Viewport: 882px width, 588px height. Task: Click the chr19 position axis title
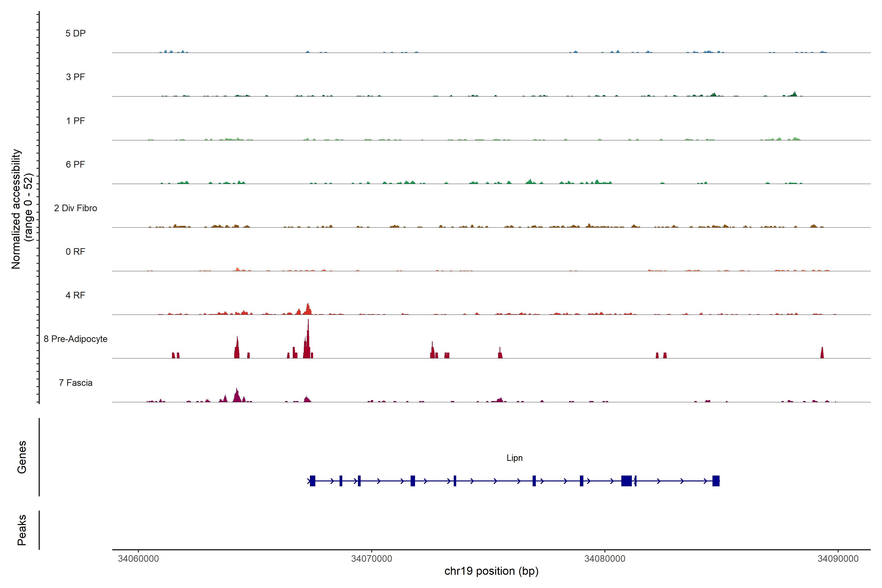point(491,571)
